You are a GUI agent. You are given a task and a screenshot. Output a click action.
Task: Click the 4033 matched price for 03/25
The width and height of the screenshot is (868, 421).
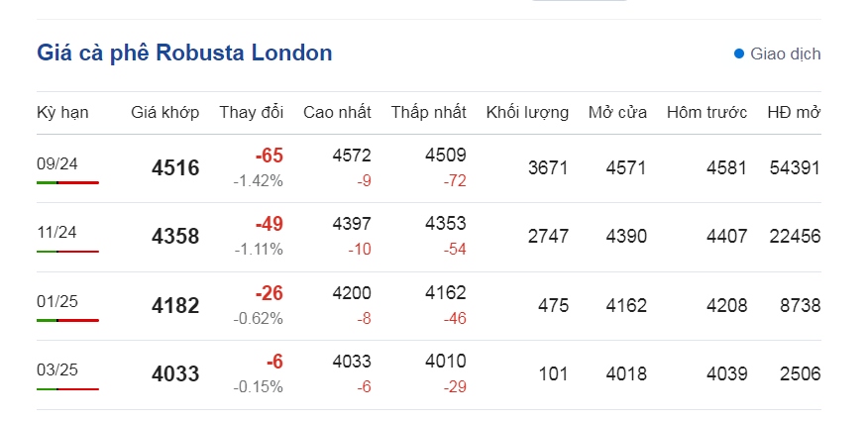click(x=175, y=374)
